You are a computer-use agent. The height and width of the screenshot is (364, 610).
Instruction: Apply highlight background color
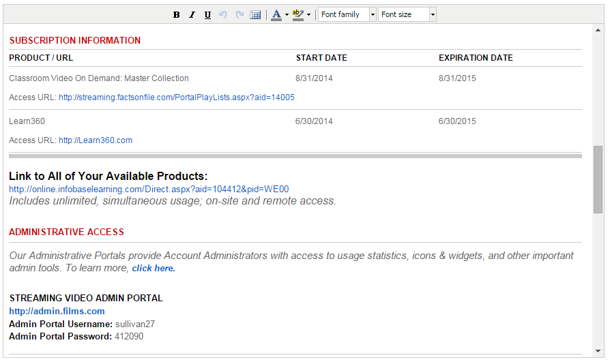pos(298,15)
